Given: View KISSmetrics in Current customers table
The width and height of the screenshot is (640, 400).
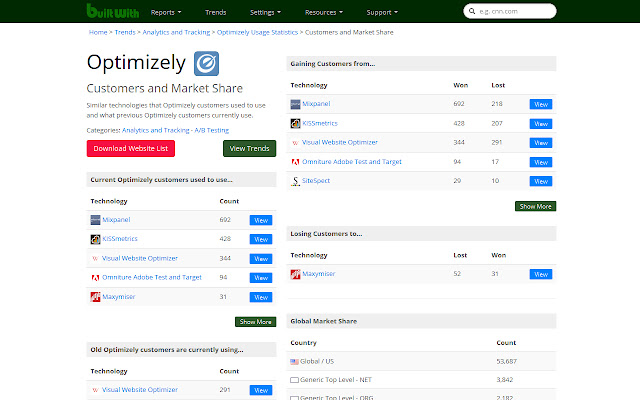Looking at the screenshot, I should (261, 240).
